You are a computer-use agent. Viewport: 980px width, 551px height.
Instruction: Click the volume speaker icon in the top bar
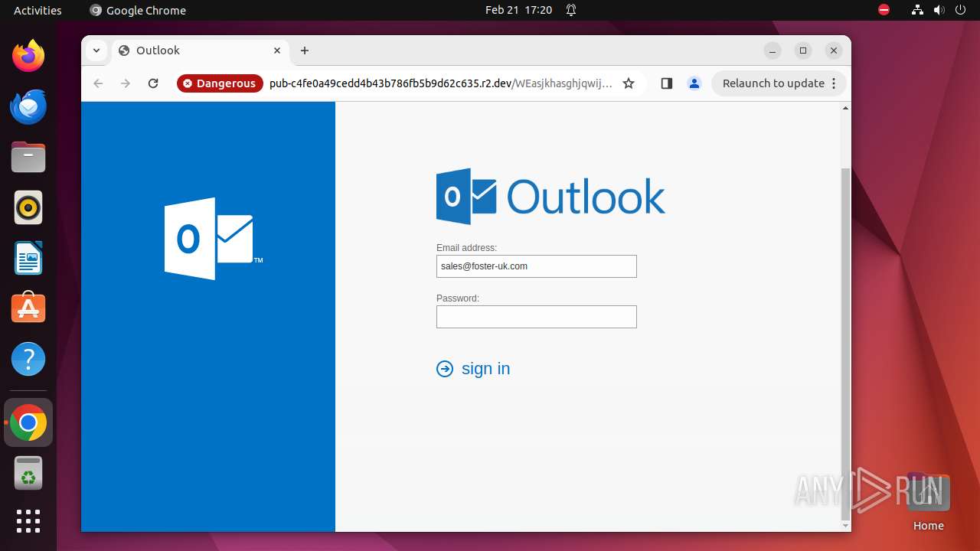click(x=939, y=10)
